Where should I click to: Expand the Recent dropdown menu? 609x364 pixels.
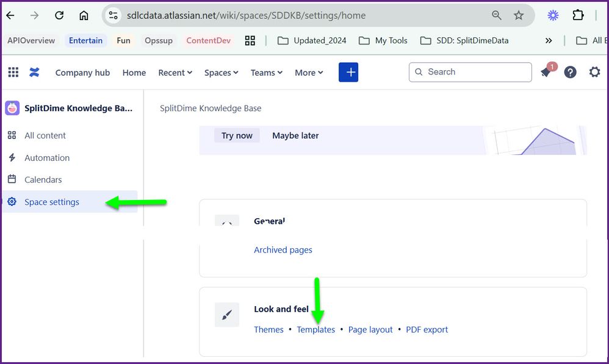pos(175,73)
